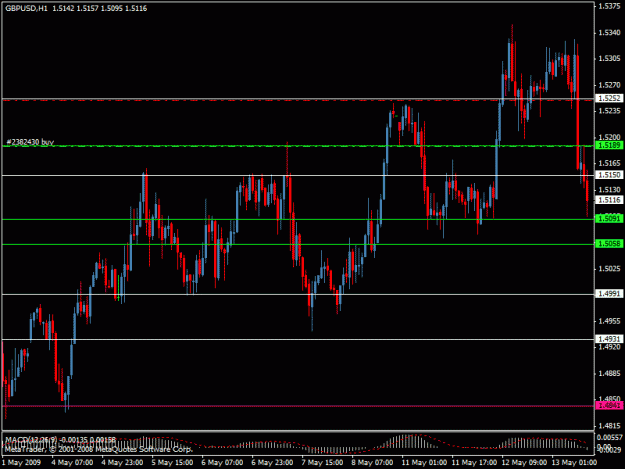Click the 1.5025 value on price axis
Viewport: 625px width, 469px height.
609,269
